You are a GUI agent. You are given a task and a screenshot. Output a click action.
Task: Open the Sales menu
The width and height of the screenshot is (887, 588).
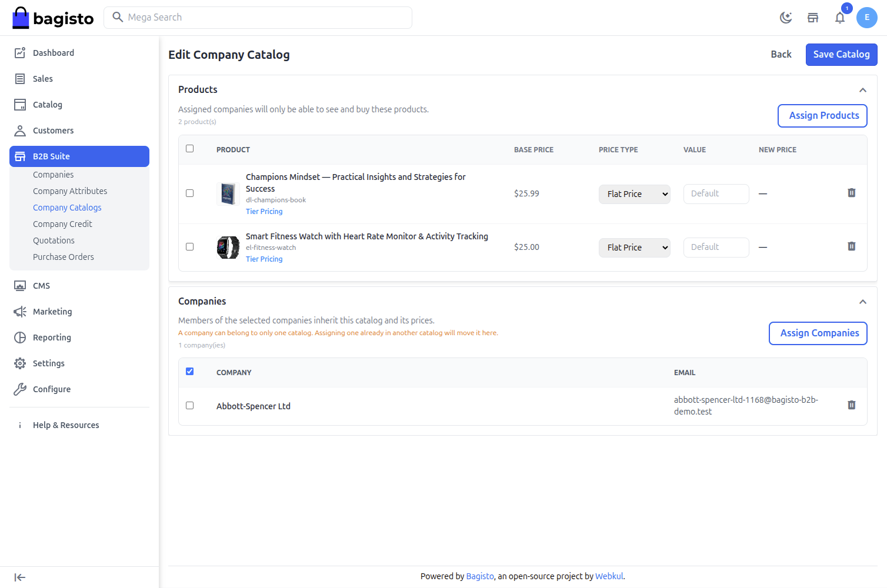[79, 79]
